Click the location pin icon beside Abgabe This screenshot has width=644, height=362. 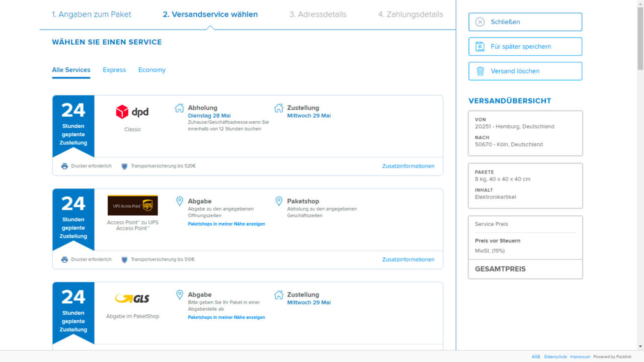(180, 201)
